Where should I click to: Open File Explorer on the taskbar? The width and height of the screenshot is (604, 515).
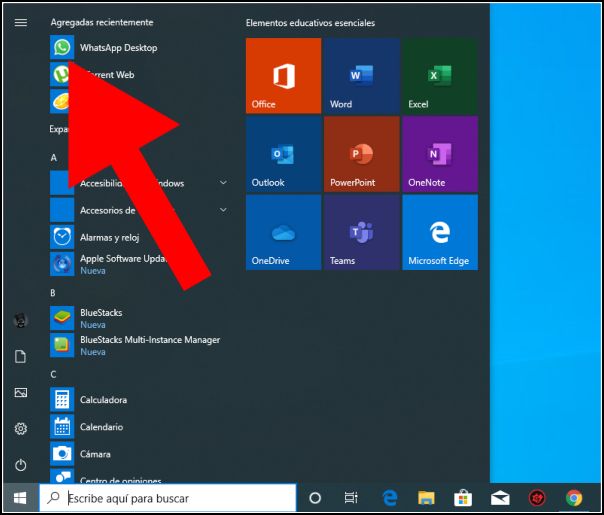coord(426,498)
